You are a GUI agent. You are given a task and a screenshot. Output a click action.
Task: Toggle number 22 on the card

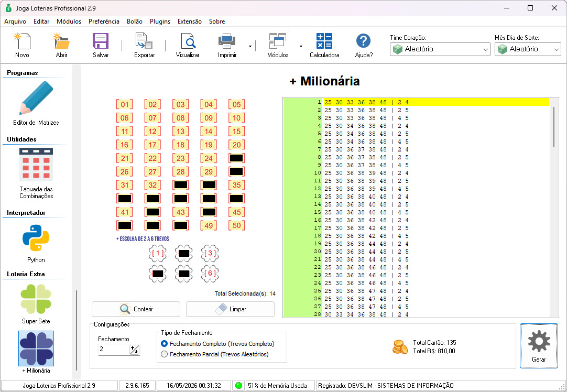[152, 158]
